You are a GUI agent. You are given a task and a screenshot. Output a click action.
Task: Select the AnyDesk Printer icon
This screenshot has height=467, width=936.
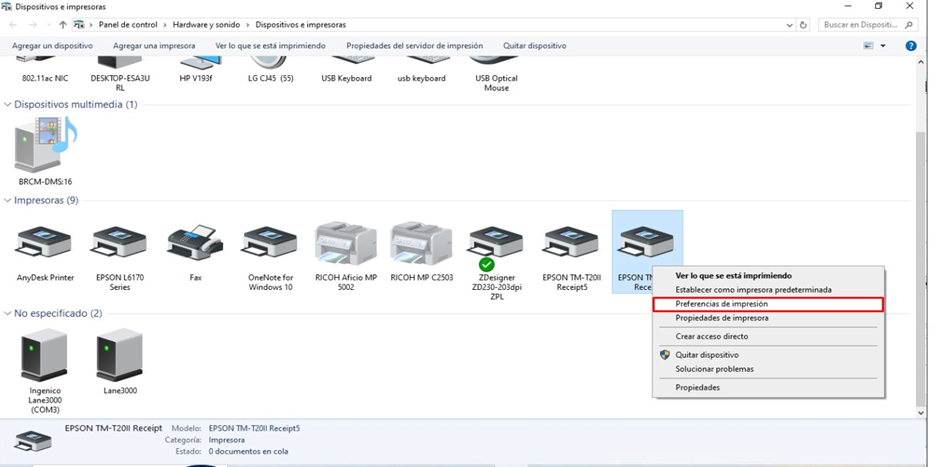(45, 243)
